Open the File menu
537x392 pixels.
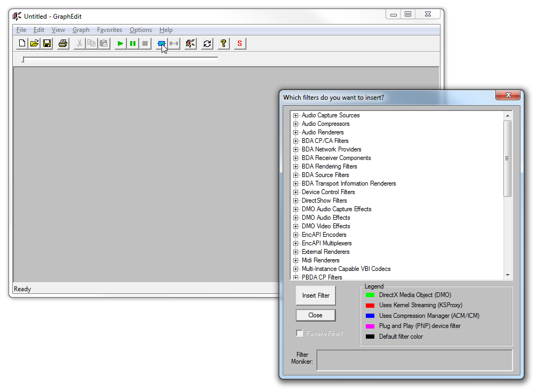coord(21,30)
